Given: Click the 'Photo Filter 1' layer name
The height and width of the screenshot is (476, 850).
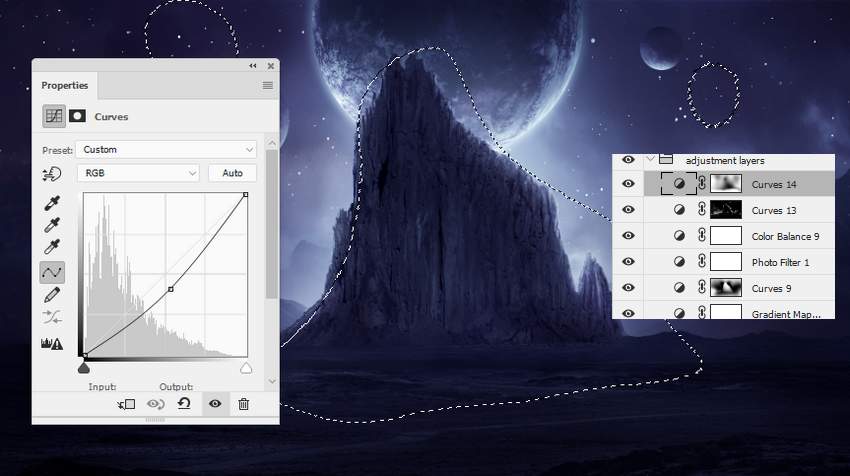Looking at the screenshot, I should coord(780,262).
